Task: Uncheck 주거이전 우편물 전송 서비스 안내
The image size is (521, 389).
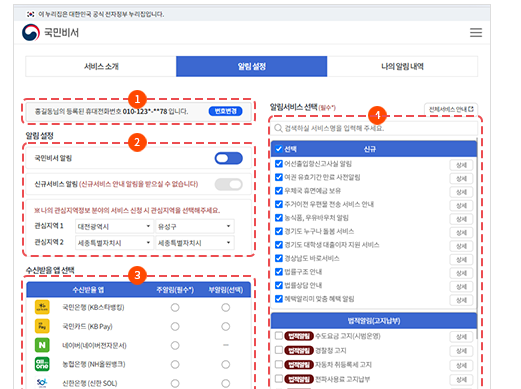Action: point(279,204)
